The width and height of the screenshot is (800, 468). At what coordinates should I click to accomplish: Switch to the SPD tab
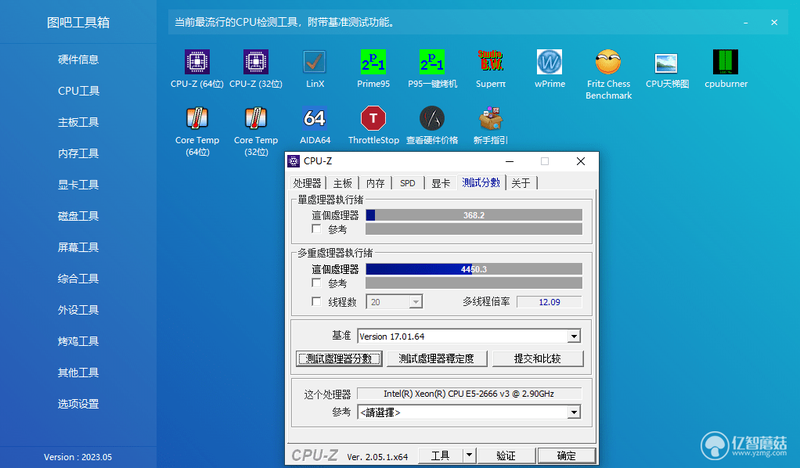click(408, 183)
